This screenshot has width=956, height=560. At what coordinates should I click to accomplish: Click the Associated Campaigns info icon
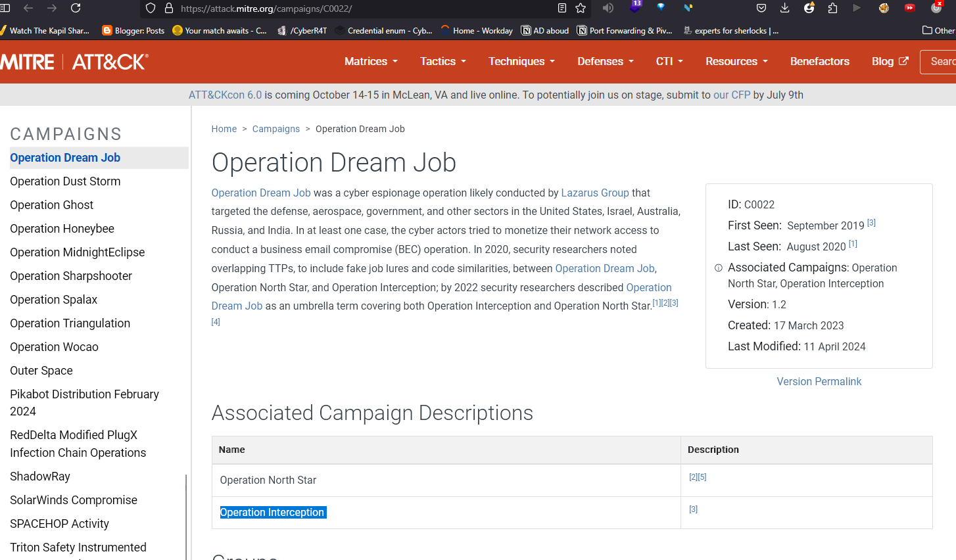[x=719, y=268]
